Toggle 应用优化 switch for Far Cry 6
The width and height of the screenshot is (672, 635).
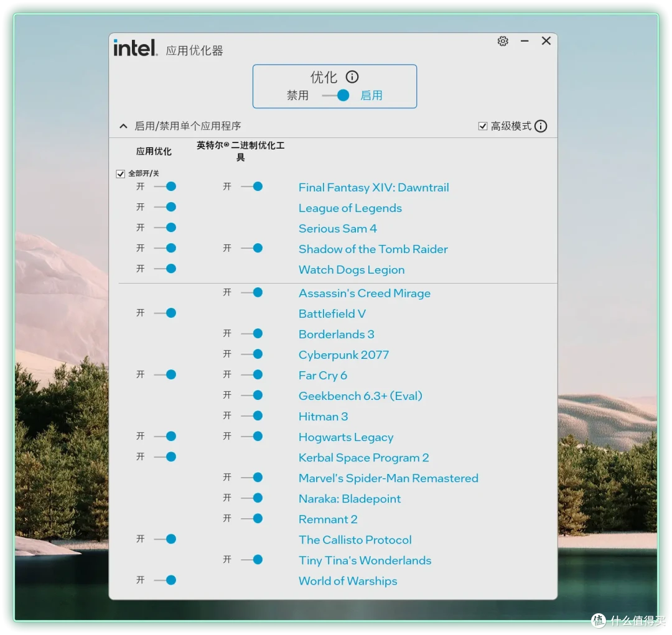click(166, 375)
